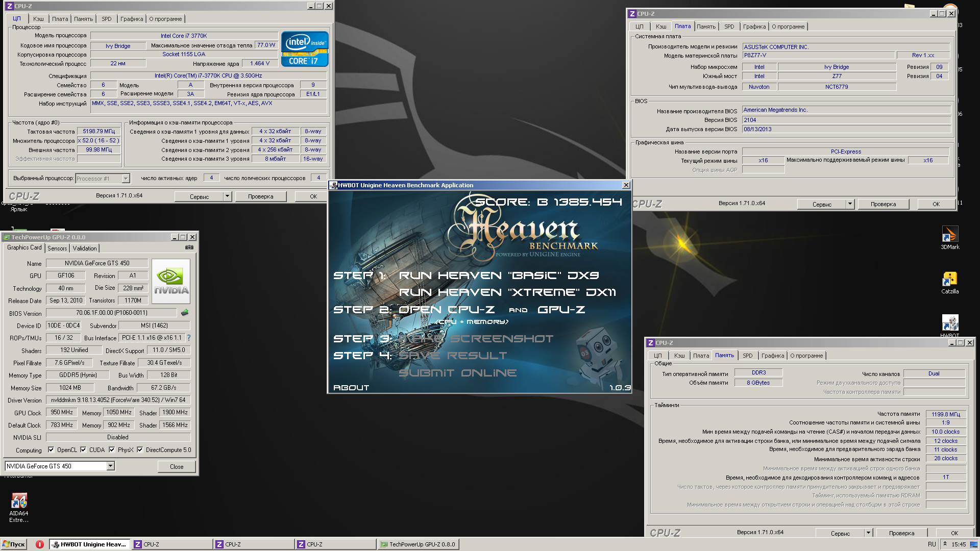980x551 pixels.
Task: Open the NVIDIA GeForce GTS 450 GPU selector dropdown
Action: 110,466
